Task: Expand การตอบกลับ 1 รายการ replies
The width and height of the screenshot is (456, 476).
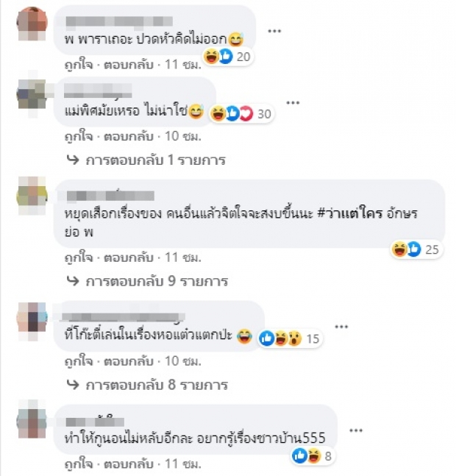Action: (x=146, y=160)
